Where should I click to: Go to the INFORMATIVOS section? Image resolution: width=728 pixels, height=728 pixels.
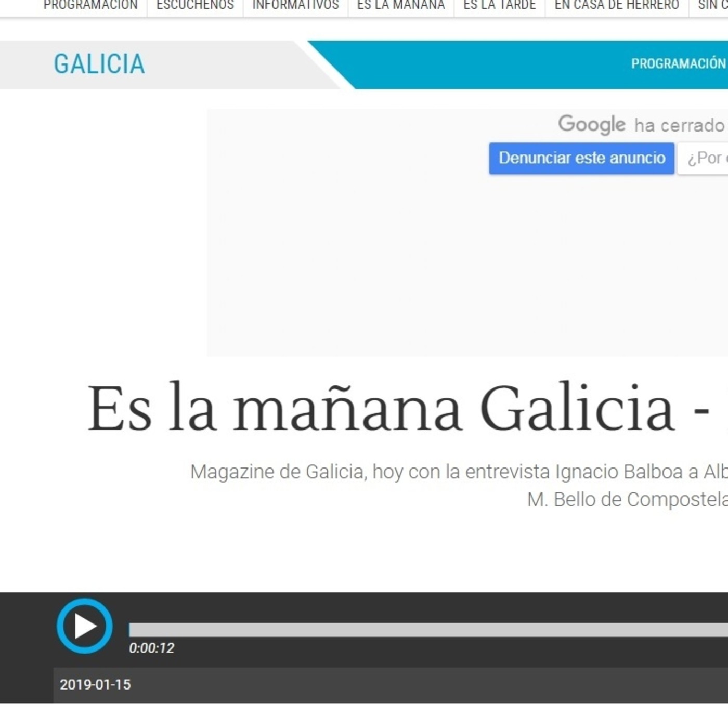[x=295, y=6]
